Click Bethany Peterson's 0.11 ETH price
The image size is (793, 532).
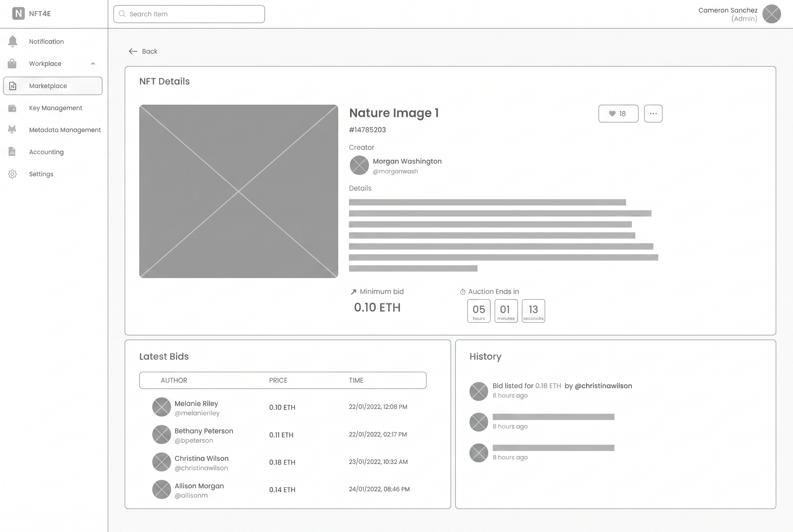coord(281,435)
